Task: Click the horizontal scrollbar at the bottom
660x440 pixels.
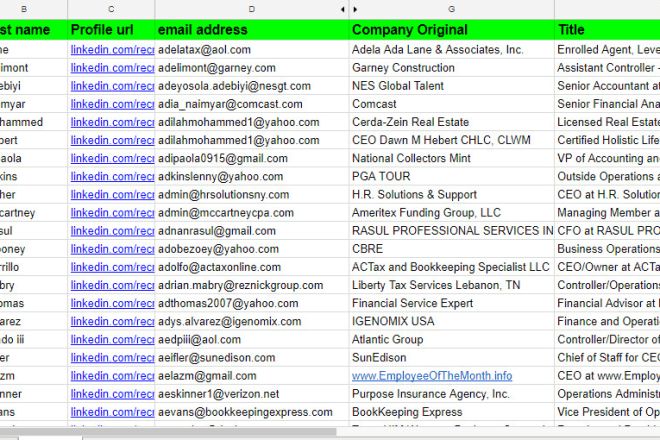Action: (x=168, y=431)
